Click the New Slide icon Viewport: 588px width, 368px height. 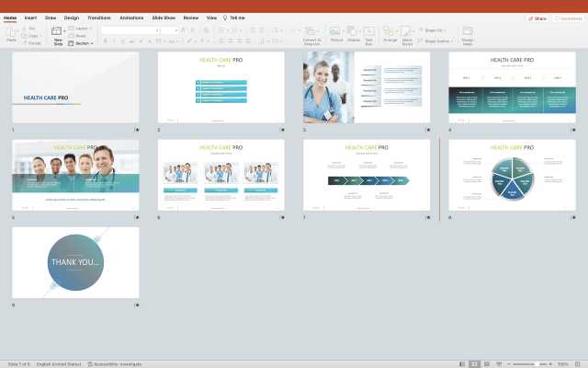tap(58, 33)
